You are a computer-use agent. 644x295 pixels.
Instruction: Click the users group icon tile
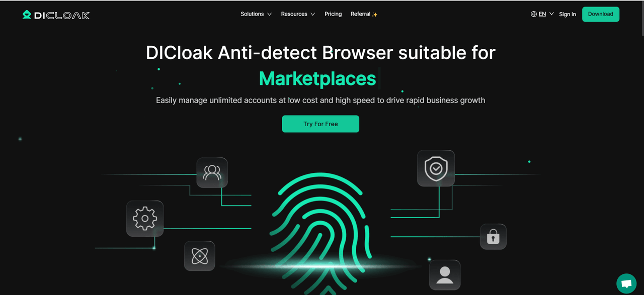pos(212,173)
